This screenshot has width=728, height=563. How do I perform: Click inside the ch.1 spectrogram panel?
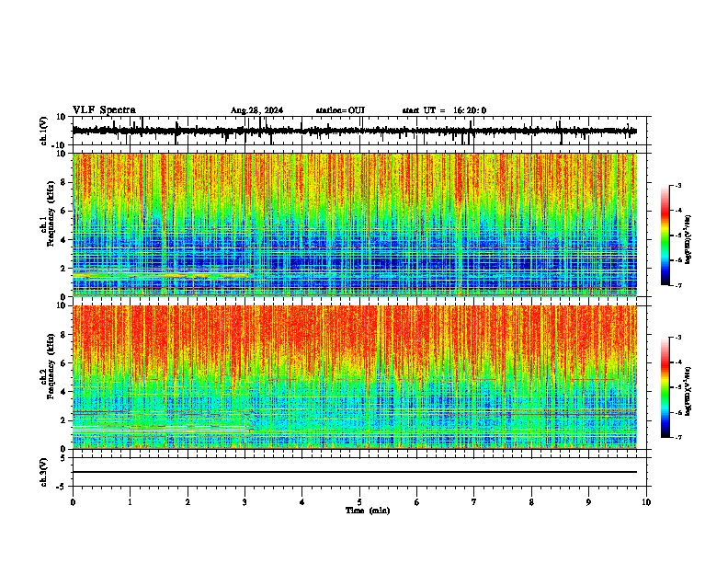pyautogui.click(x=355, y=224)
